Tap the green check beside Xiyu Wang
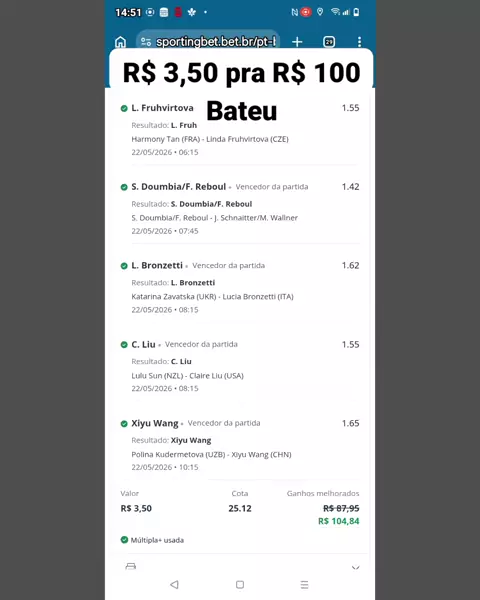Screen dimensions: 480x600 point(124,424)
